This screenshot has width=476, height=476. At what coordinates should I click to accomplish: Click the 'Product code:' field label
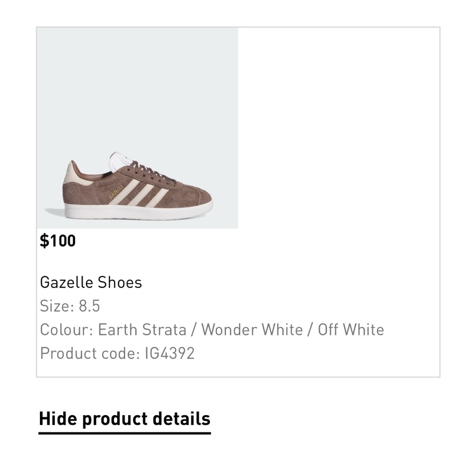coord(88,353)
